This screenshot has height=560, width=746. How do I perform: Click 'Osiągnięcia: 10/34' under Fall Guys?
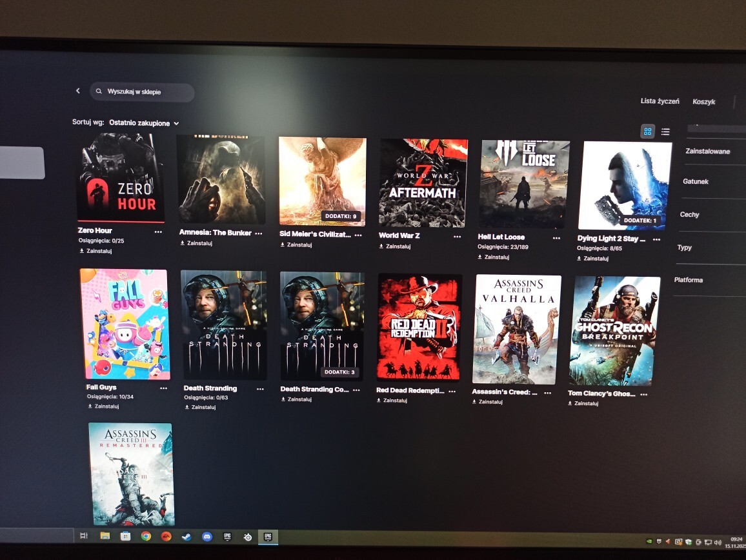tap(110, 397)
